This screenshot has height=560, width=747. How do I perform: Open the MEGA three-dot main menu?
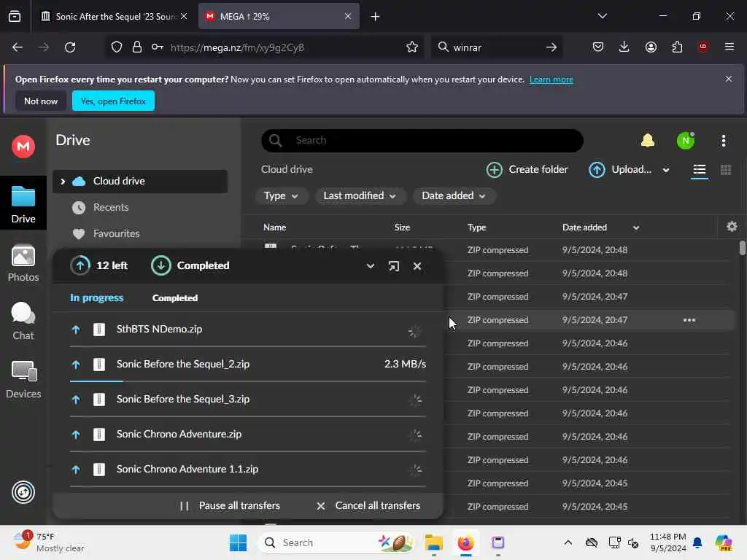[x=723, y=141]
